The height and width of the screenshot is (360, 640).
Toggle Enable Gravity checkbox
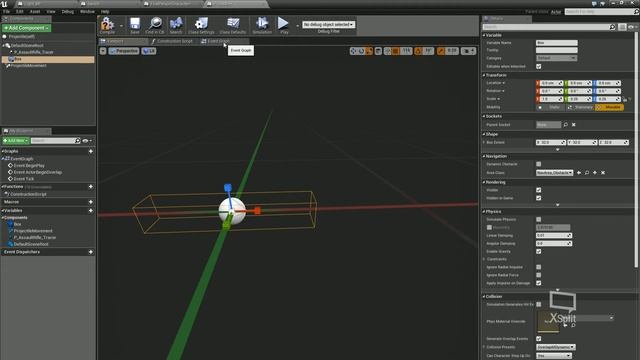coord(538,251)
